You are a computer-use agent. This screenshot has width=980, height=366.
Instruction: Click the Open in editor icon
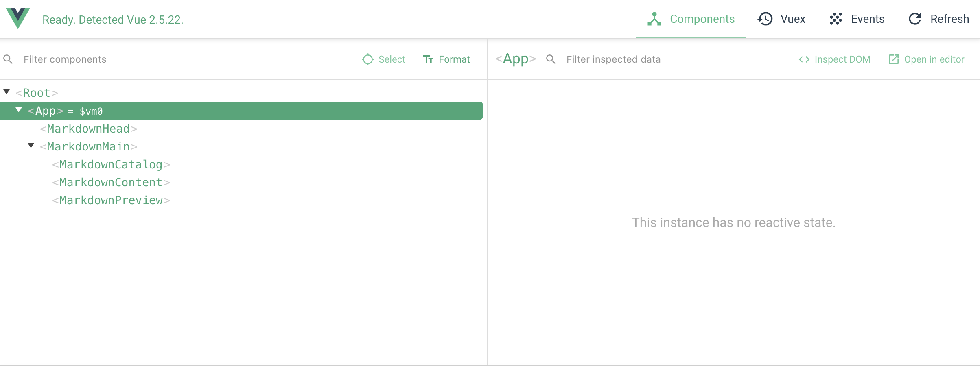pos(893,59)
